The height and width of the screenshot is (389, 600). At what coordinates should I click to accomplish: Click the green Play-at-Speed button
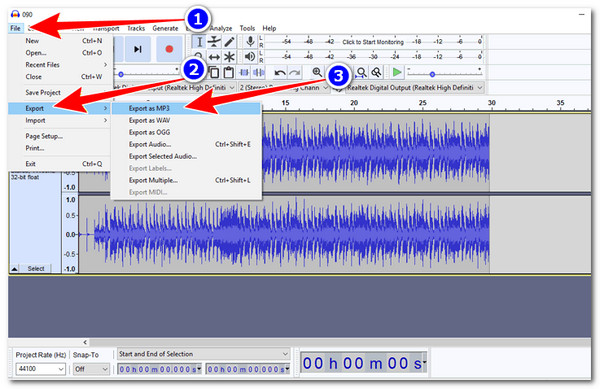[397, 72]
